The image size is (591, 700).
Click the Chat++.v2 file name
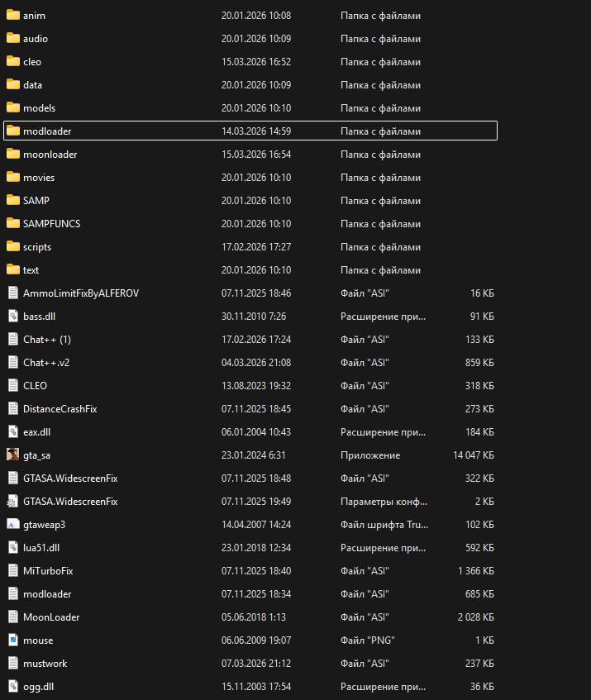45,363
